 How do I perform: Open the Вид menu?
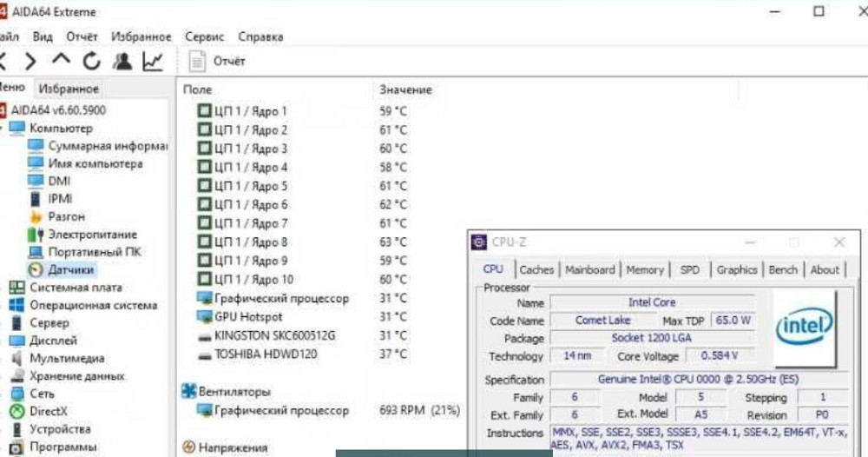42,37
